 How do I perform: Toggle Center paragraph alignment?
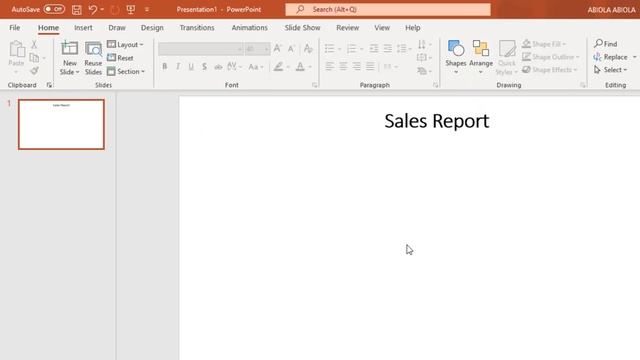(343, 66)
